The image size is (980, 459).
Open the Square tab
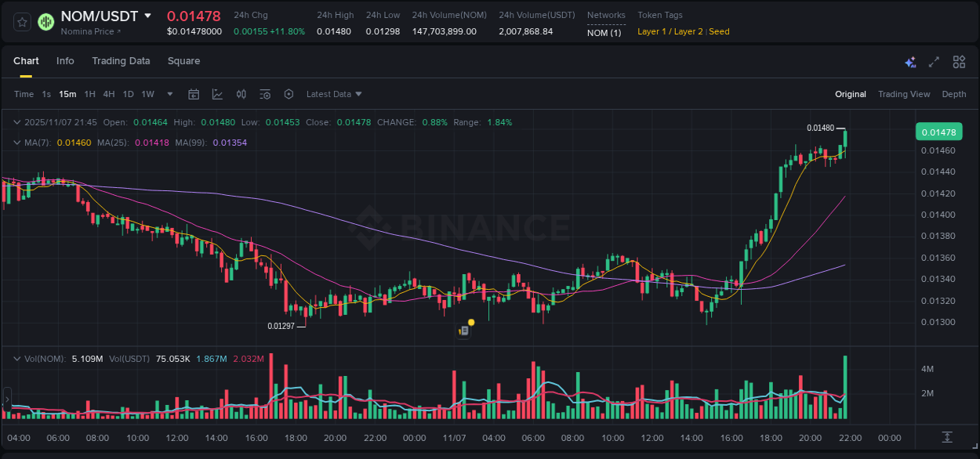click(183, 60)
